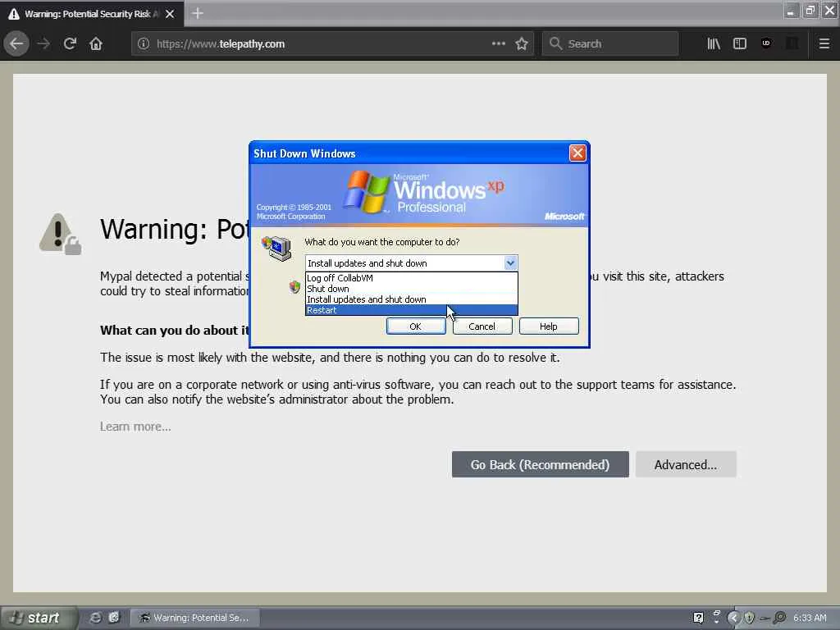Screen dimensions: 840x630
Task: Open the hamburger application menu
Action: (x=824, y=44)
